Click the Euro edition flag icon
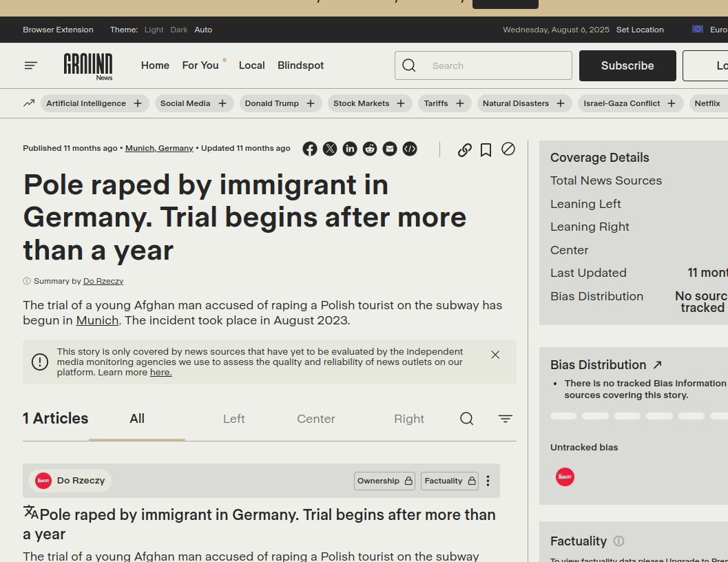The image size is (728, 562). [698, 29]
